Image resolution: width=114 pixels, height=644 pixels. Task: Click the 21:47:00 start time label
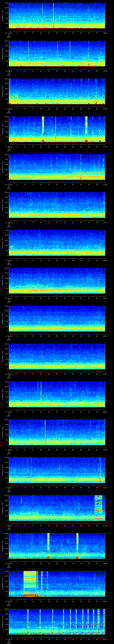(x=9, y=412)
